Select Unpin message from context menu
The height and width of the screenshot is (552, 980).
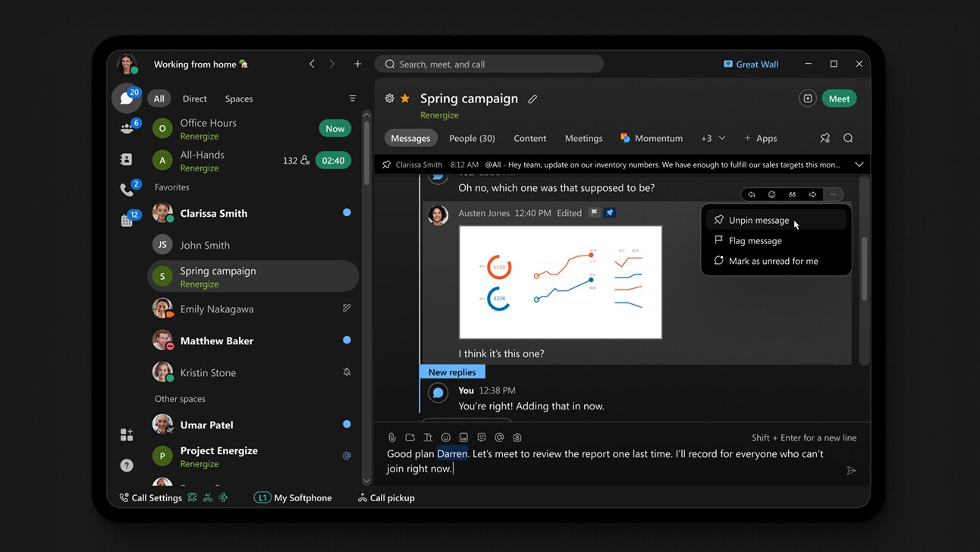click(776, 220)
